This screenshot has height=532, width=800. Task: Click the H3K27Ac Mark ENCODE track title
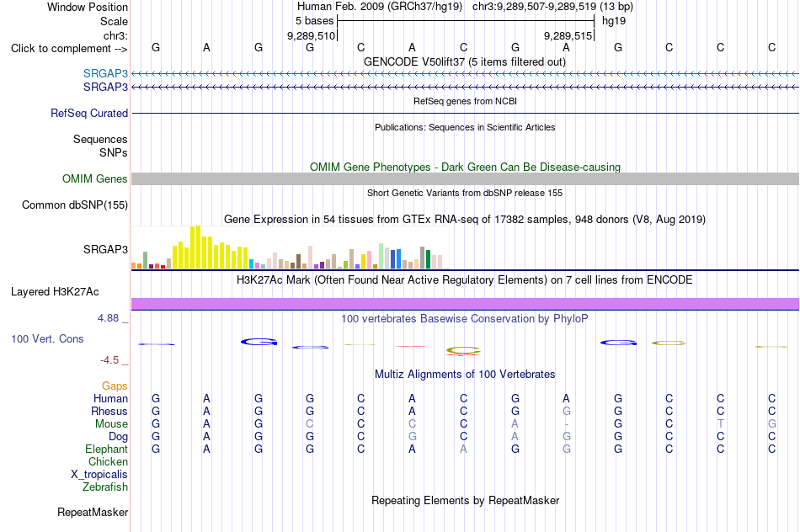click(x=465, y=280)
